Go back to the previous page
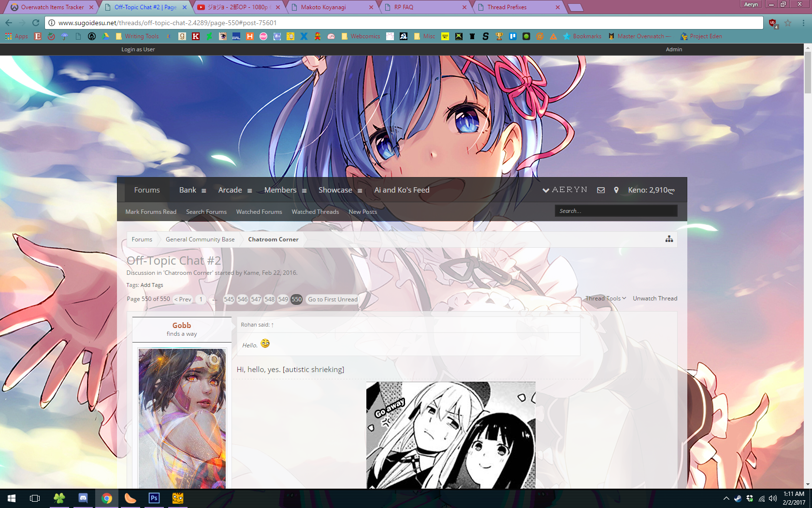Viewport: 812px width, 508px height. click(x=9, y=23)
